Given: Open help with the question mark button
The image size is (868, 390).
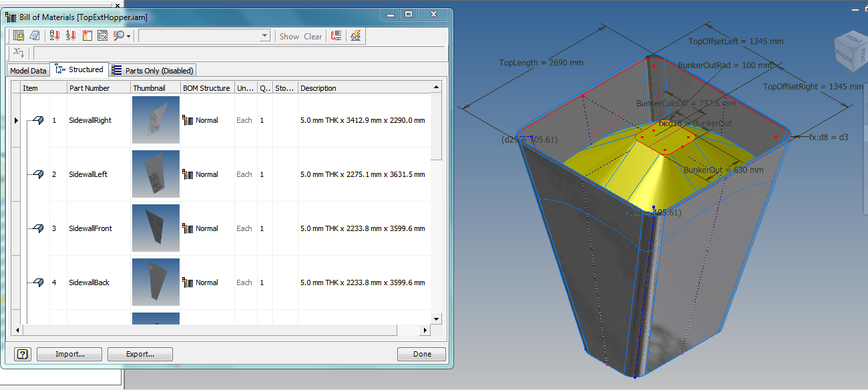Looking at the screenshot, I should point(23,354).
